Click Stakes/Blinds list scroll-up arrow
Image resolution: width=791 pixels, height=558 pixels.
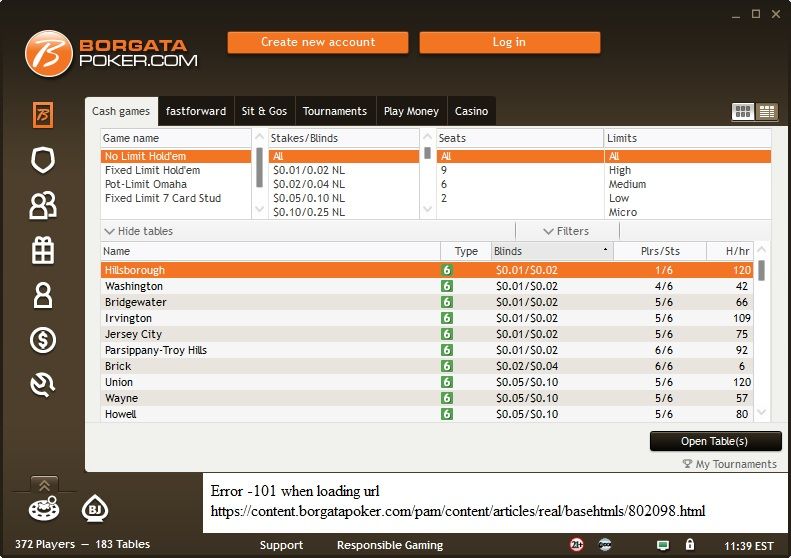coord(427,137)
